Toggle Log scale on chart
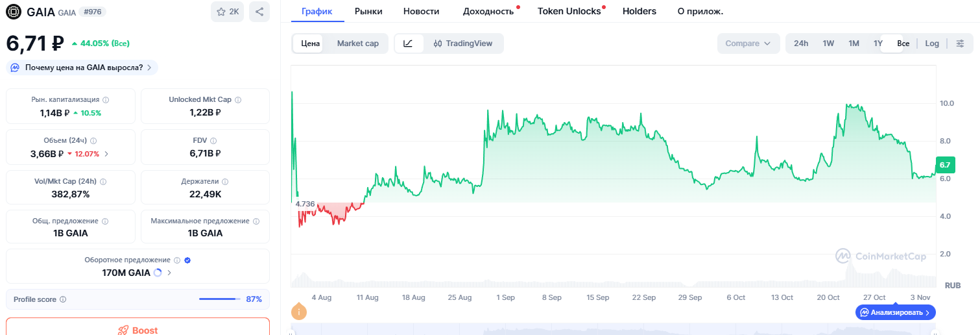Viewport: 980px width, 335px height. (931, 43)
